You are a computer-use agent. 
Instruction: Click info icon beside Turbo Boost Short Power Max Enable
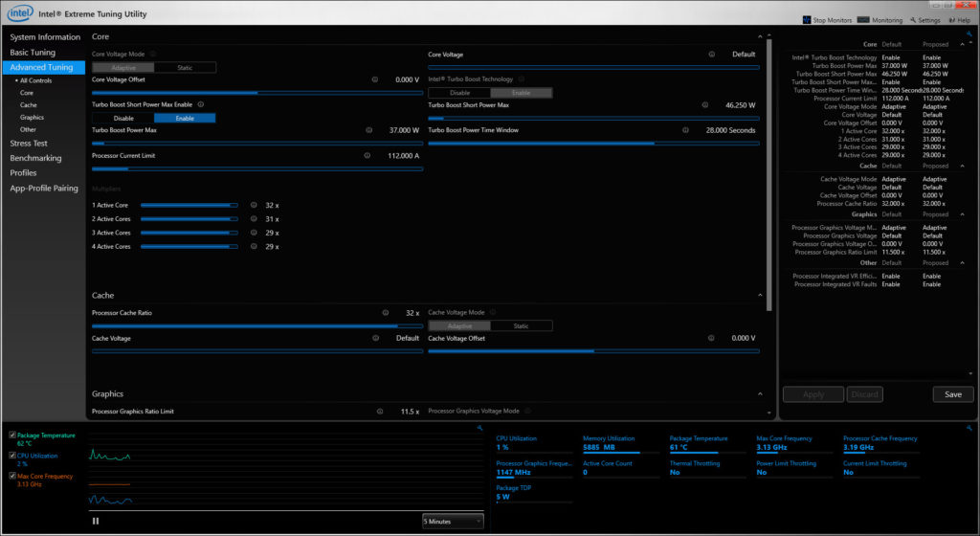[201, 104]
